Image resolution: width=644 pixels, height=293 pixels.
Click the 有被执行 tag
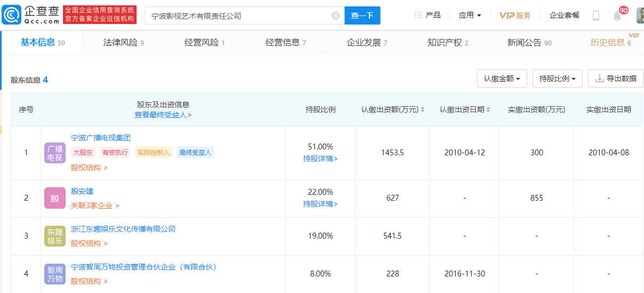tap(115, 153)
